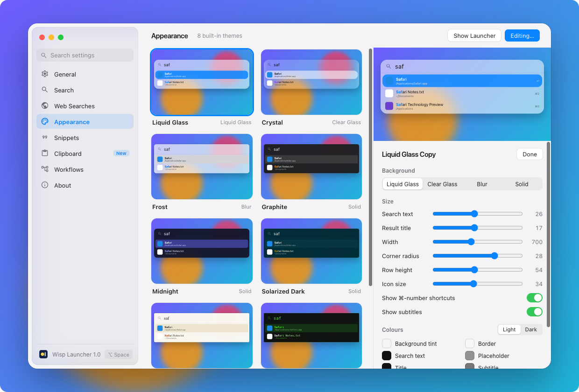
Task: Select Solid background option
Action: [x=522, y=184]
